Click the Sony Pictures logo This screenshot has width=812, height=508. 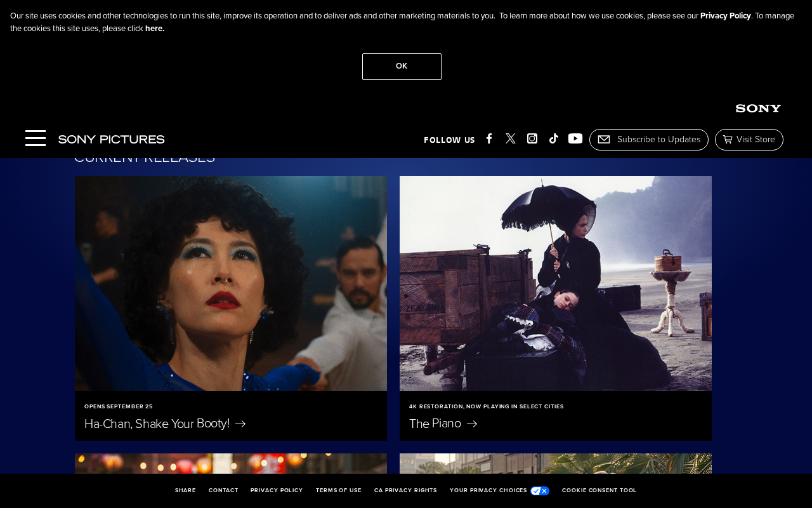[112, 139]
